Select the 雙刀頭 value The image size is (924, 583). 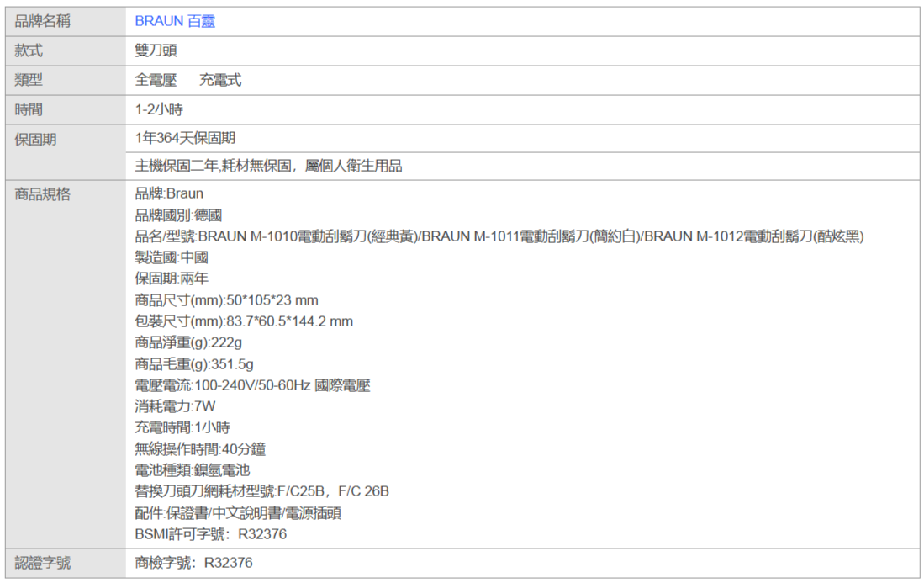coord(156,50)
